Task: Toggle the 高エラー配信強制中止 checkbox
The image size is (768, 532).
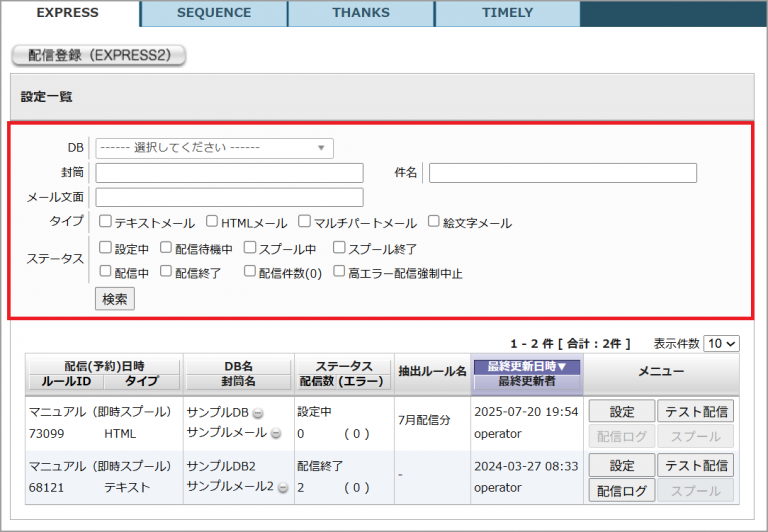Action: point(340,271)
